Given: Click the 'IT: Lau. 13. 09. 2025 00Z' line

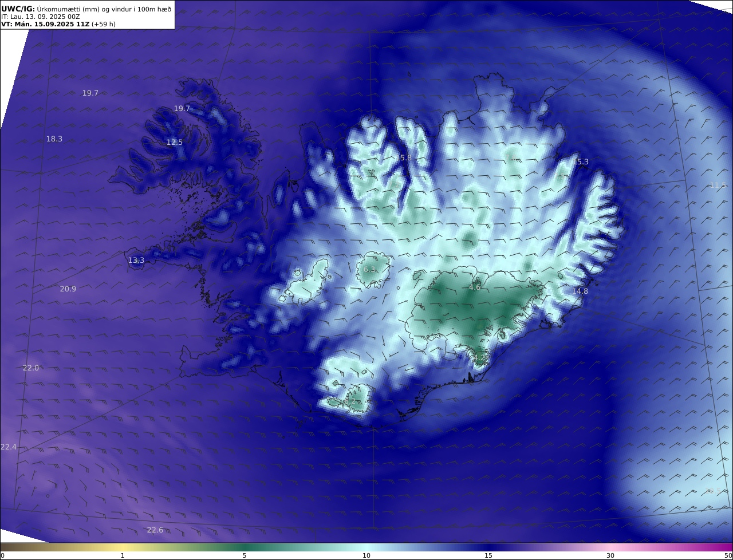Looking at the screenshot, I should point(41,17).
